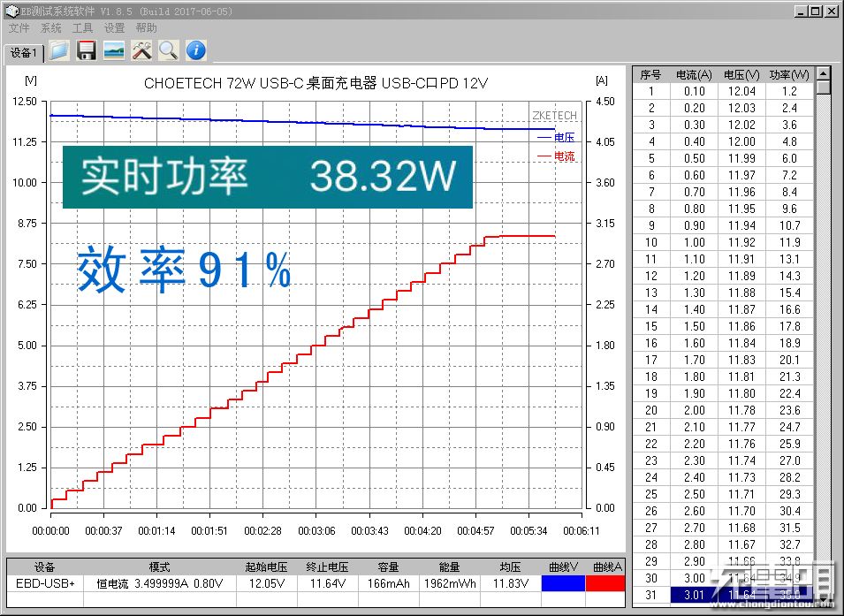Screen dimensions: 844x616
Task: Open the tools settings wrench icon
Action: point(141,50)
